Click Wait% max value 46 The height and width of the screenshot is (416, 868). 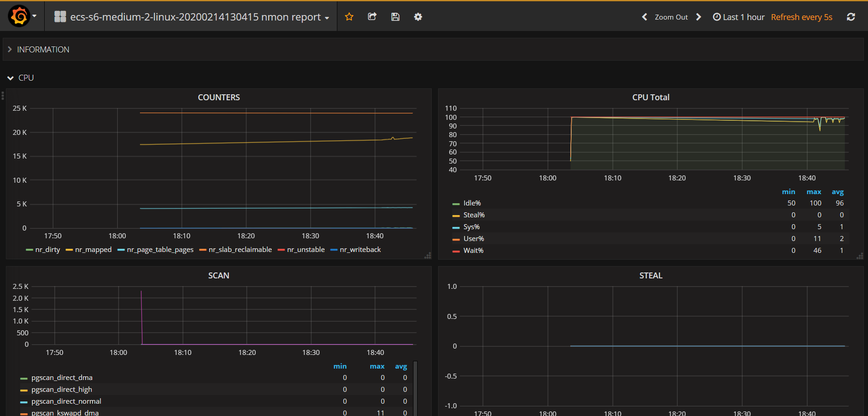coord(817,250)
